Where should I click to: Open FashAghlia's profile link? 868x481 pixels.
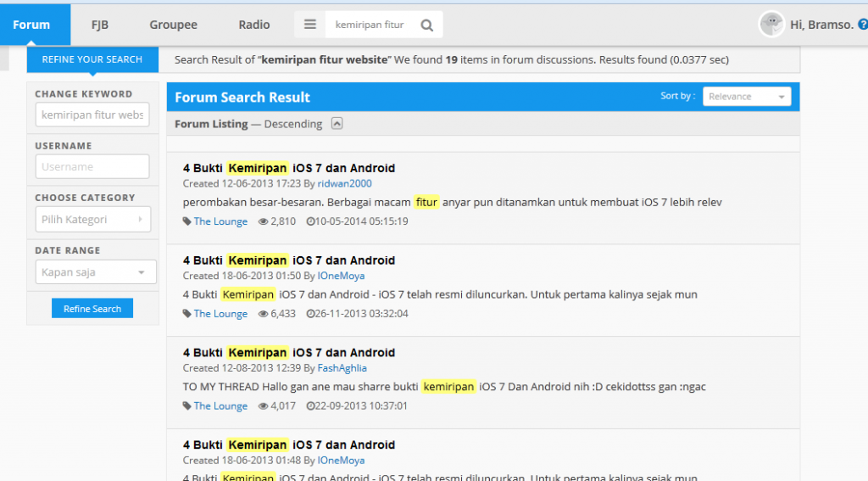pyautogui.click(x=342, y=368)
